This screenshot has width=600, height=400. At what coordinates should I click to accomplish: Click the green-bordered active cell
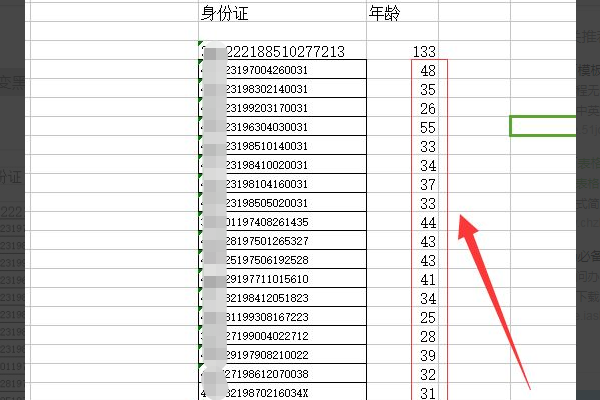[543, 126]
